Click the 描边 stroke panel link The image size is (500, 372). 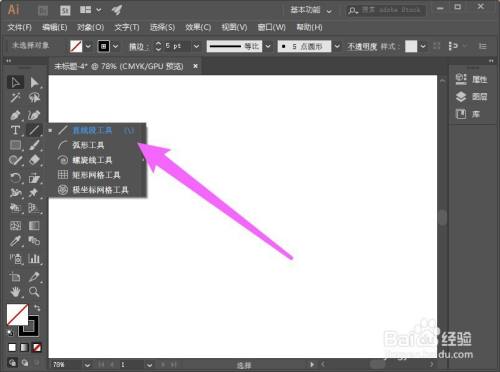pyautogui.click(x=138, y=47)
